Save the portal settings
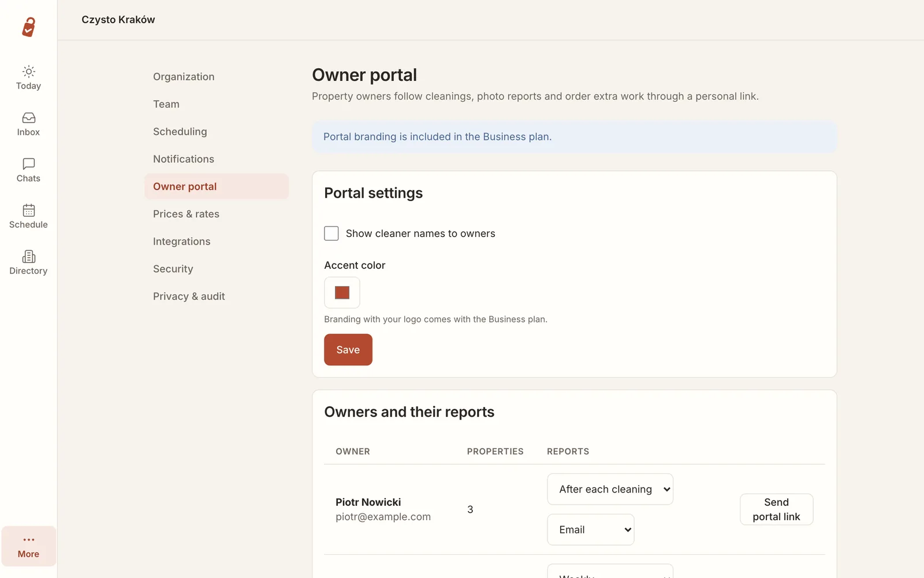The image size is (924, 578). coord(348,350)
